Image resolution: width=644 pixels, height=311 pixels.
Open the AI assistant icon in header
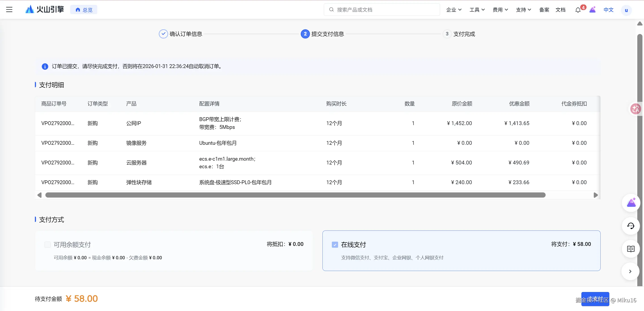tap(593, 10)
